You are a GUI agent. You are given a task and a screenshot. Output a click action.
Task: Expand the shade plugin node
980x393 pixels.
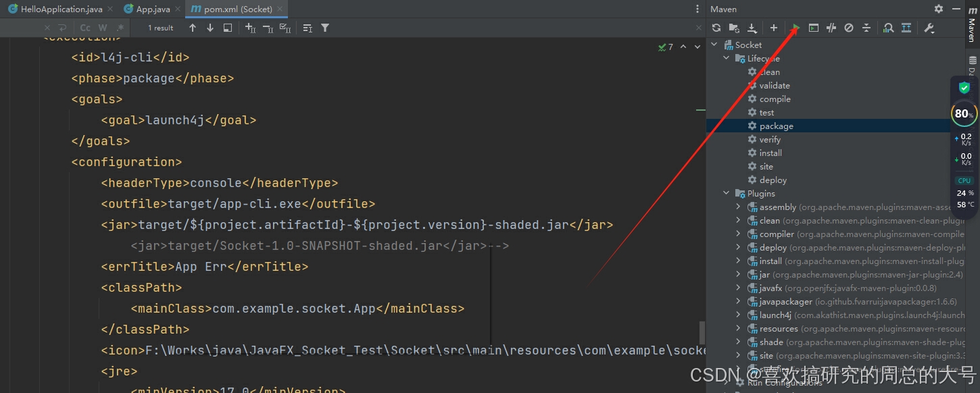[x=738, y=342]
